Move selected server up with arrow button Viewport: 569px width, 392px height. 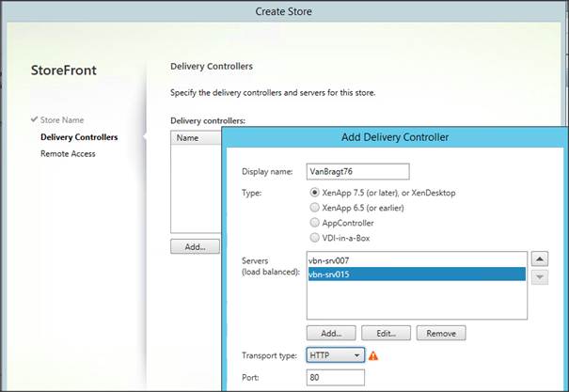(x=540, y=259)
